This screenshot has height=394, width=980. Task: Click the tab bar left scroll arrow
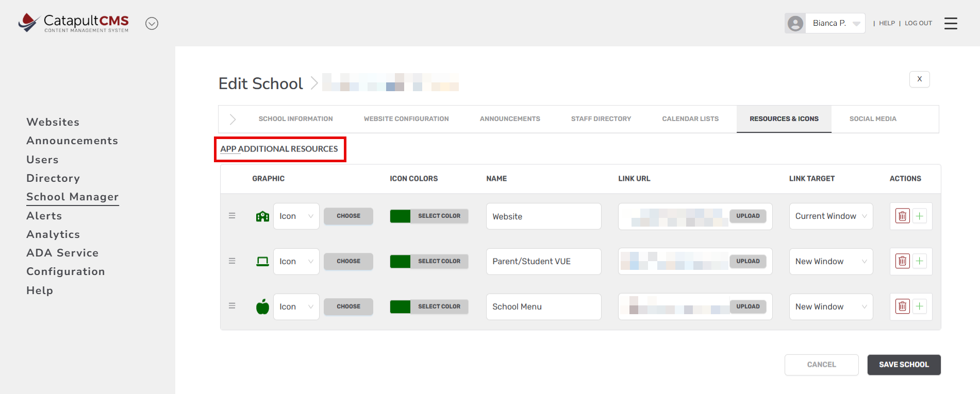point(232,119)
